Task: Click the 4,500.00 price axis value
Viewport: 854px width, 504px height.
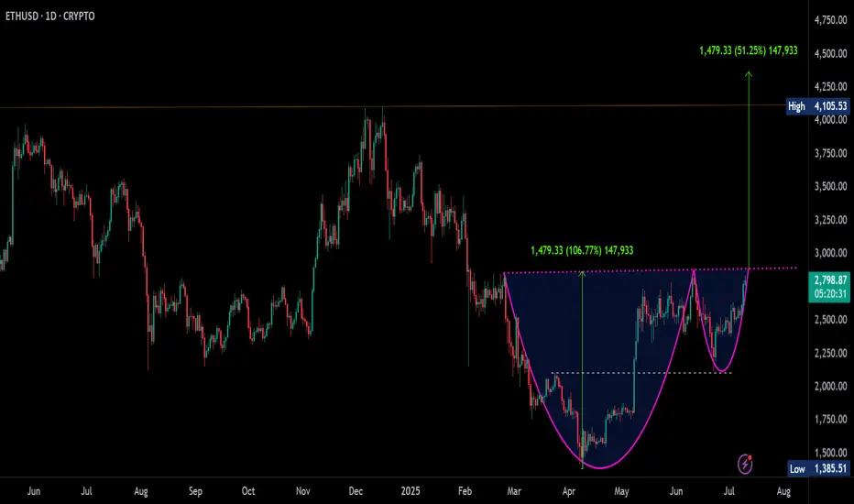Action: pyautogui.click(x=830, y=53)
